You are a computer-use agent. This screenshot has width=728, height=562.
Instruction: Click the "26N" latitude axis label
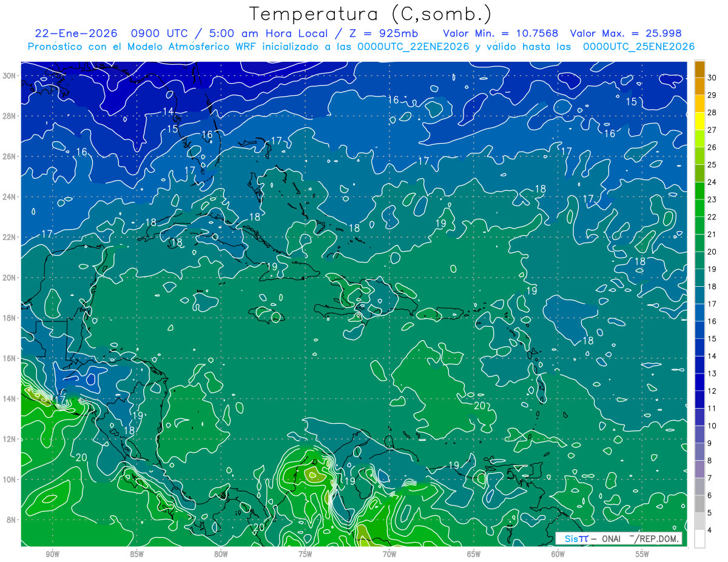(10, 156)
